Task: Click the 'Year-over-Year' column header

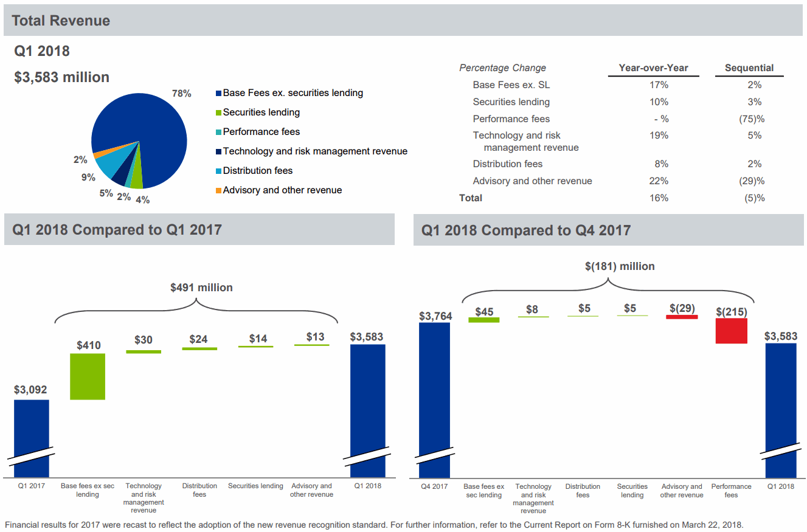Action: coord(653,68)
